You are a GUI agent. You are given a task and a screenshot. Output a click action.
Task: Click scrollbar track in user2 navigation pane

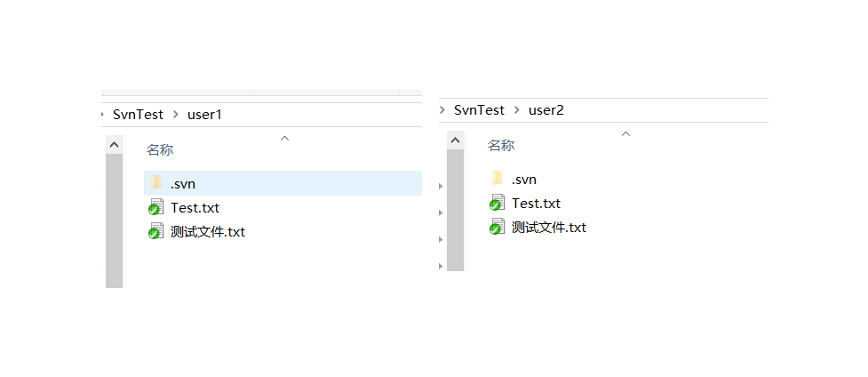coord(455,210)
